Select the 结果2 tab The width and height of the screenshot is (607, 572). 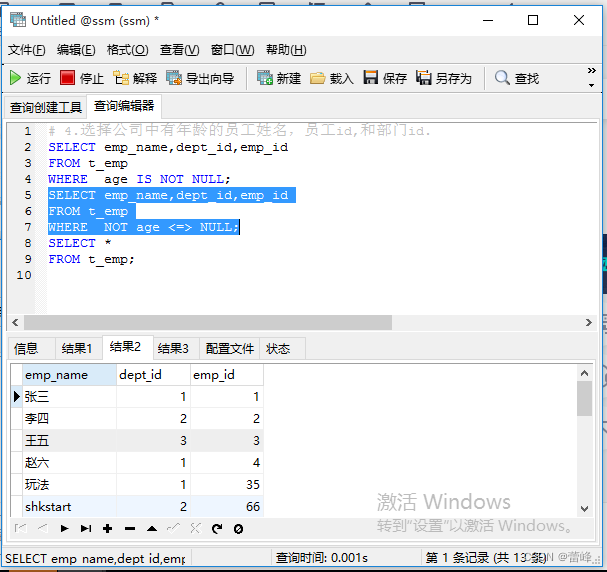128,347
